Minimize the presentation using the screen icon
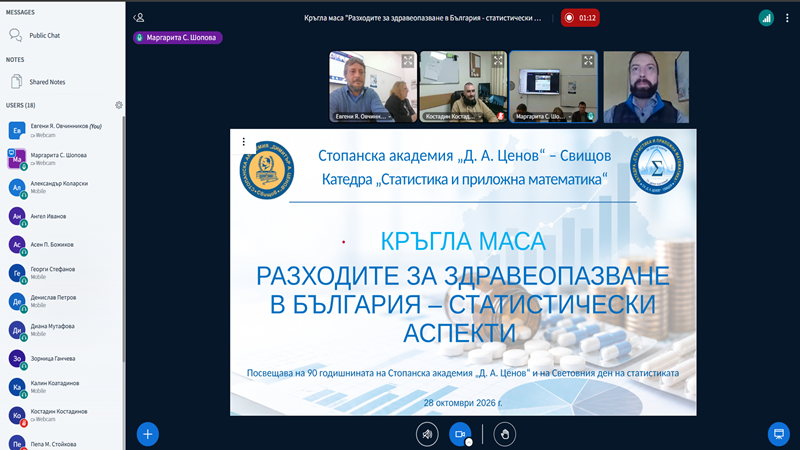Viewport: 800px width, 450px height. 779,434
